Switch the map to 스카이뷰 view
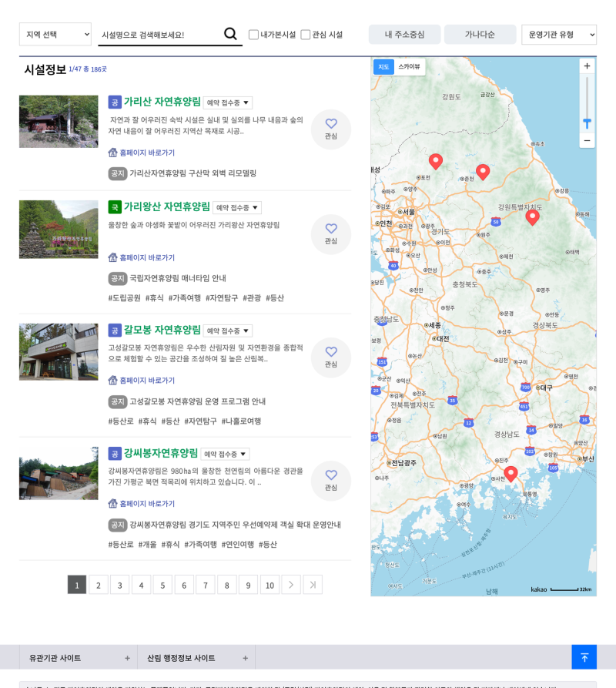The image size is (616, 688). point(409,67)
